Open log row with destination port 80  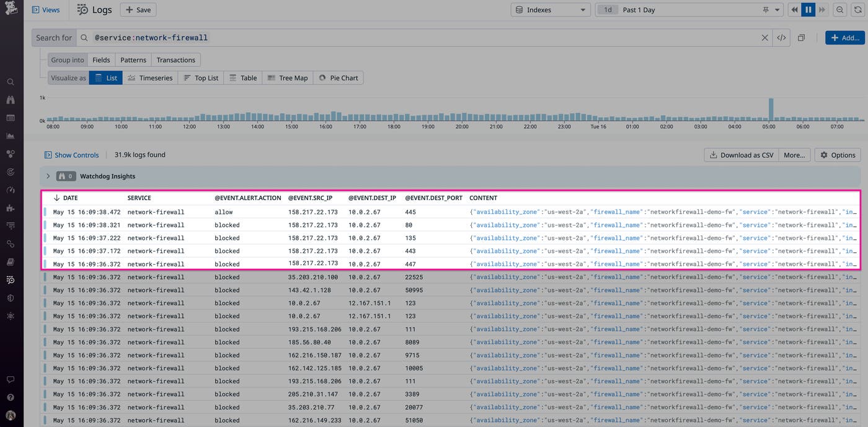(450, 225)
